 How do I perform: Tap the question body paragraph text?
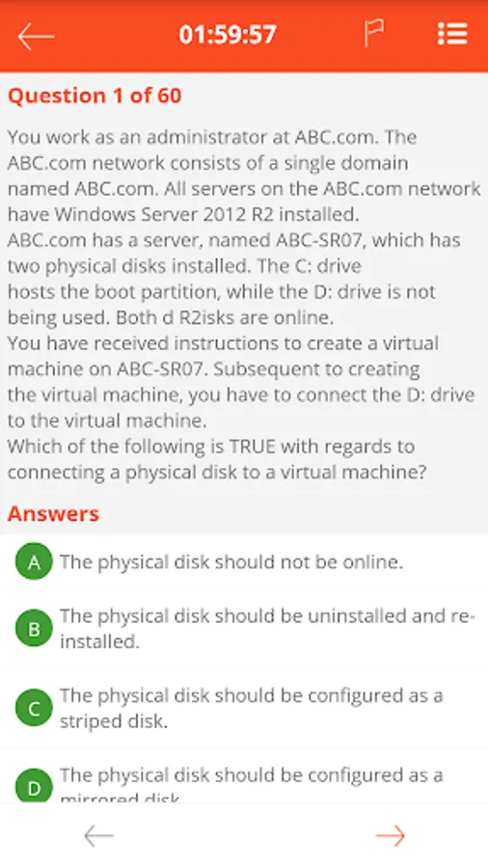pos(244,305)
